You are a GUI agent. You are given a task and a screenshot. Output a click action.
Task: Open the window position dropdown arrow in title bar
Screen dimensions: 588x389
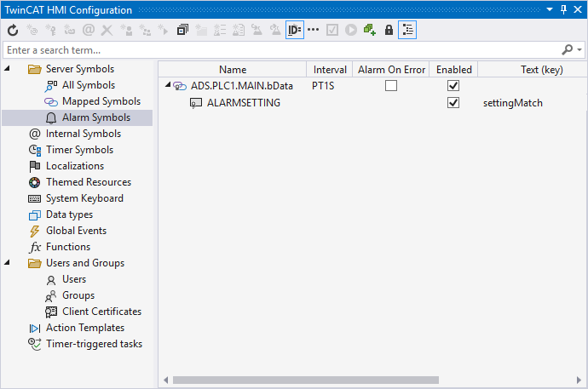point(550,9)
